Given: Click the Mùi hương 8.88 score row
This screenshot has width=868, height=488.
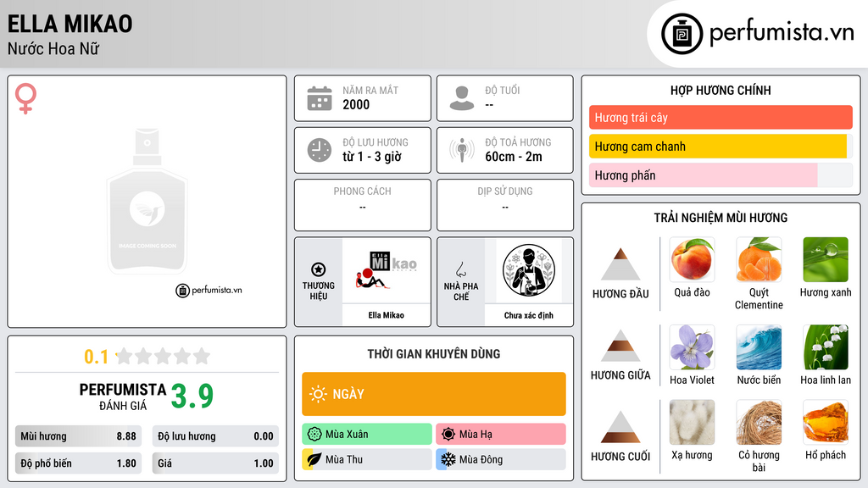Looking at the screenshot, I should click(x=78, y=436).
